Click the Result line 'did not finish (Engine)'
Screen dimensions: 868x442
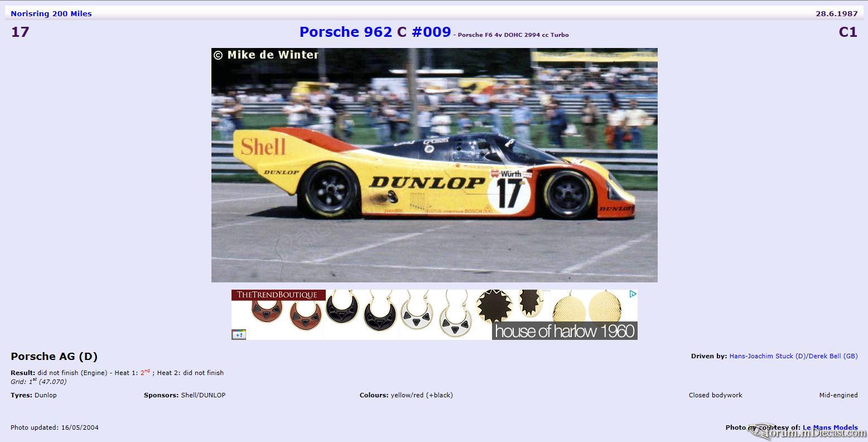73,373
